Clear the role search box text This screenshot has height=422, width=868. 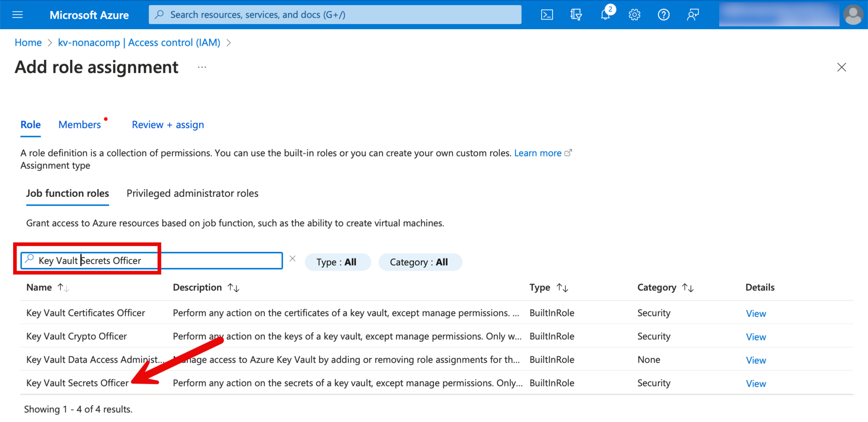coord(292,259)
